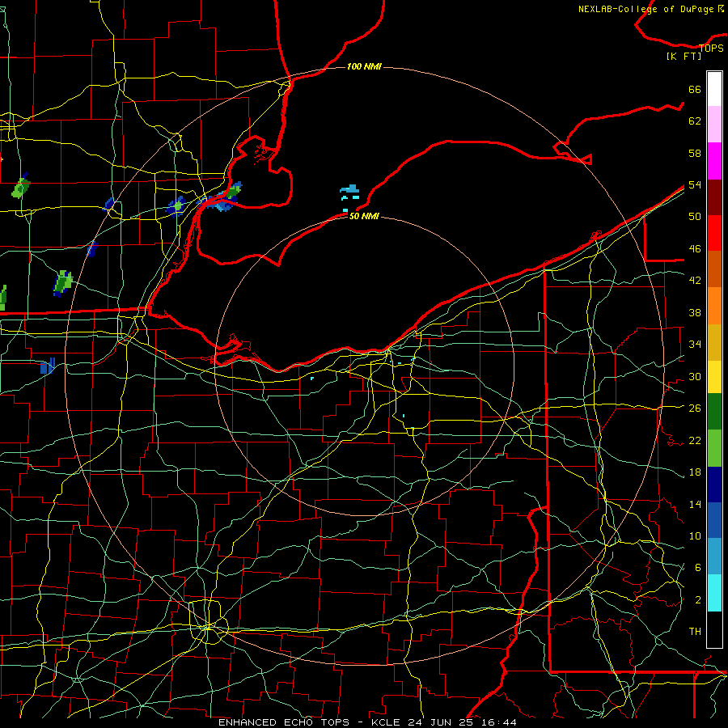Click the "54" legend value
The image size is (728, 728).
[695, 184]
